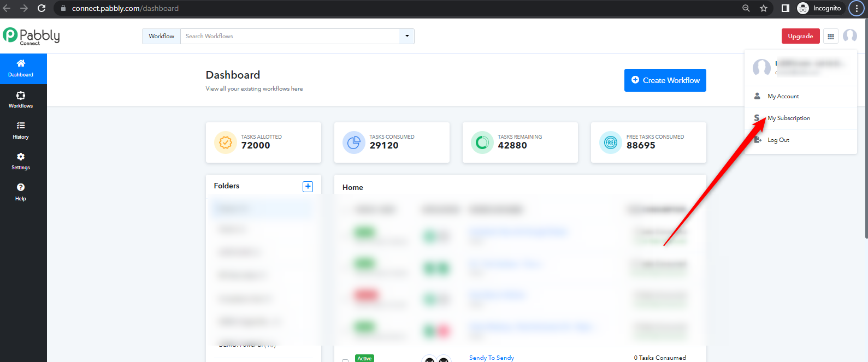Click the Dashboard page title

tap(233, 75)
